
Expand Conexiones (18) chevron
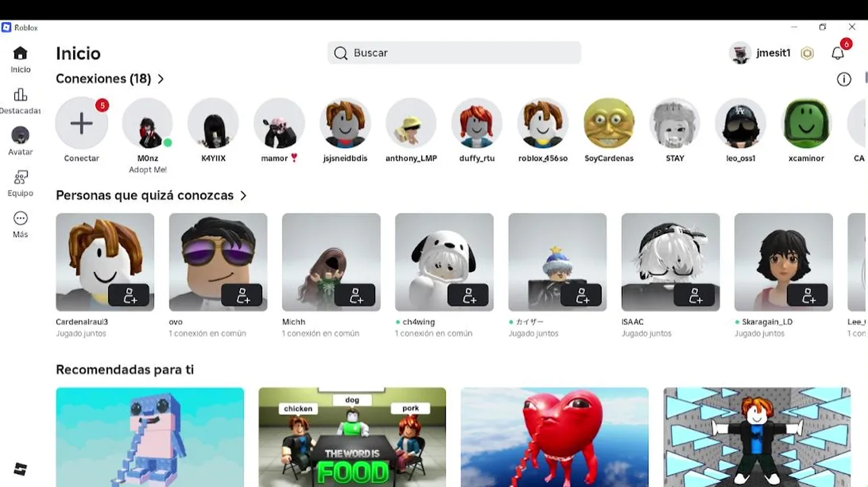[161, 79]
